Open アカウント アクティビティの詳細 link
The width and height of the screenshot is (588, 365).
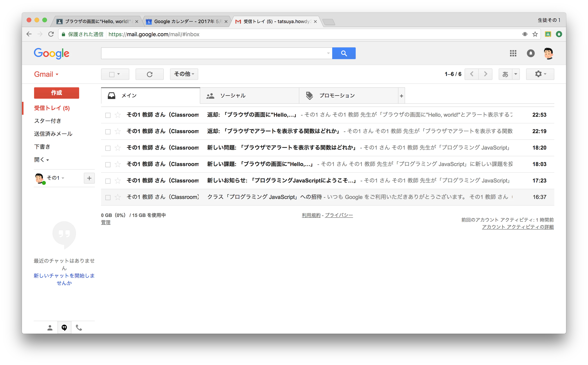coord(518,227)
